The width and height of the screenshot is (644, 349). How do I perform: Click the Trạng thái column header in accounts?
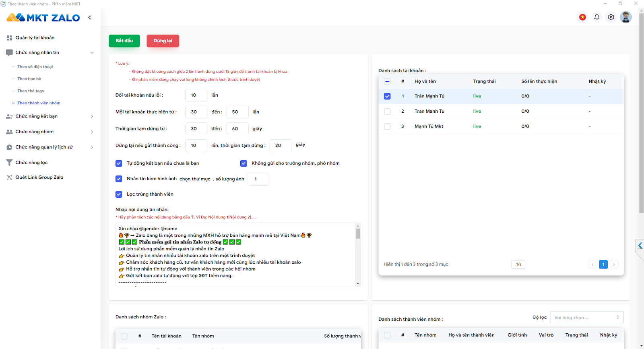pos(484,81)
